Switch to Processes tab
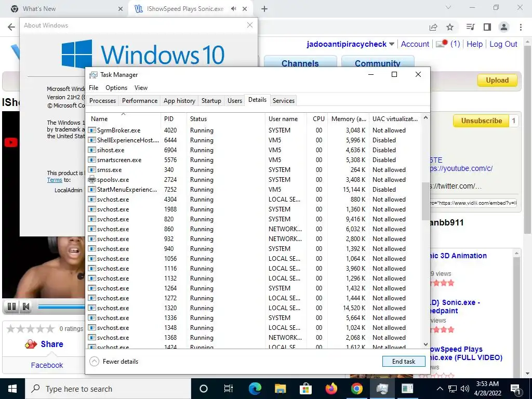This screenshot has height=399, width=532. point(102,101)
